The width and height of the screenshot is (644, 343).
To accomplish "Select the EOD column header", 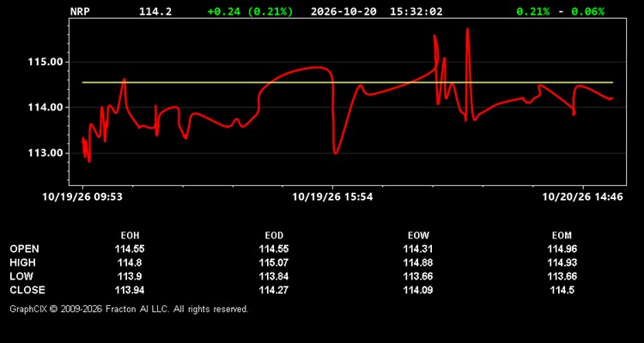I will (x=274, y=236).
